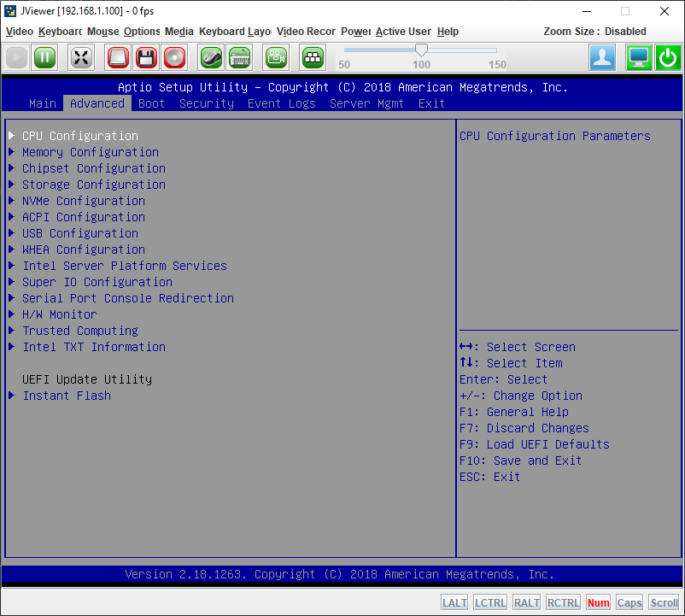Open the Media menu
The height and width of the screenshot is (616, 685).
tap(179, 32)
